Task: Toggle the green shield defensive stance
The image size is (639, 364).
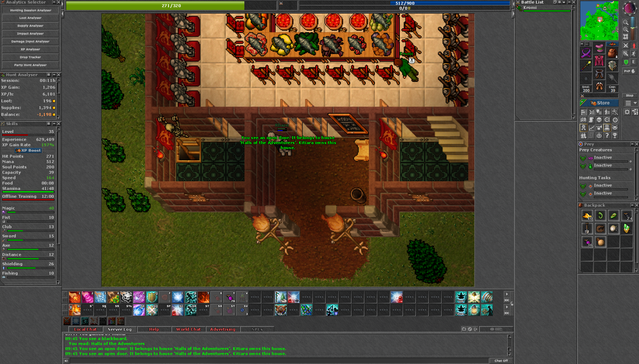Action: [x=626, y=62]
